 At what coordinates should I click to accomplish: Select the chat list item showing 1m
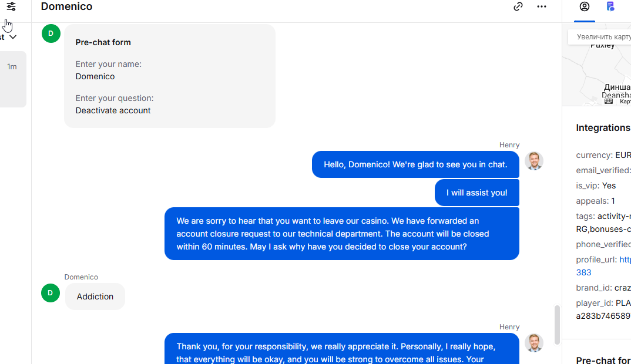13,79
